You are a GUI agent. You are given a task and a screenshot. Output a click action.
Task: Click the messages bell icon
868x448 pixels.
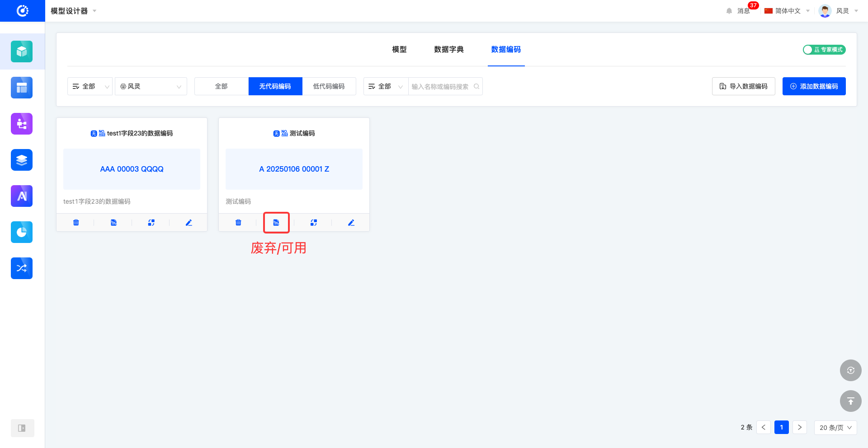point(729,11)
